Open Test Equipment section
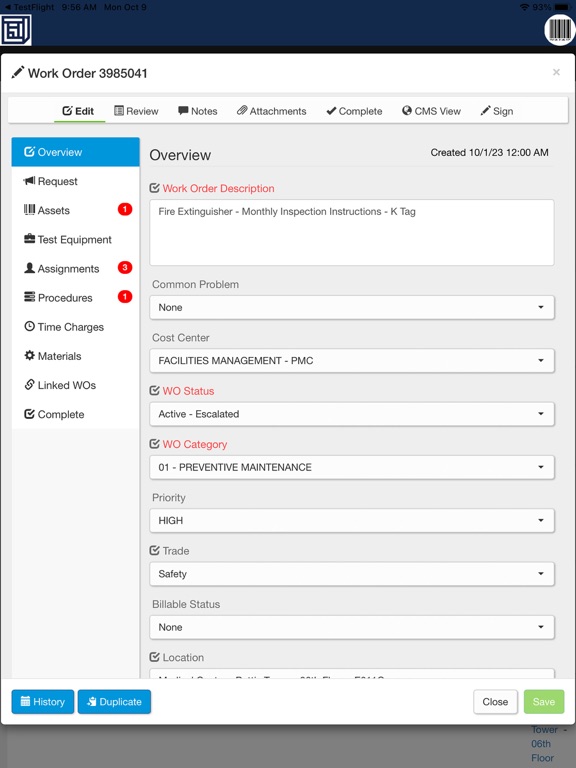The image size is (576, 768). [75, 240]
